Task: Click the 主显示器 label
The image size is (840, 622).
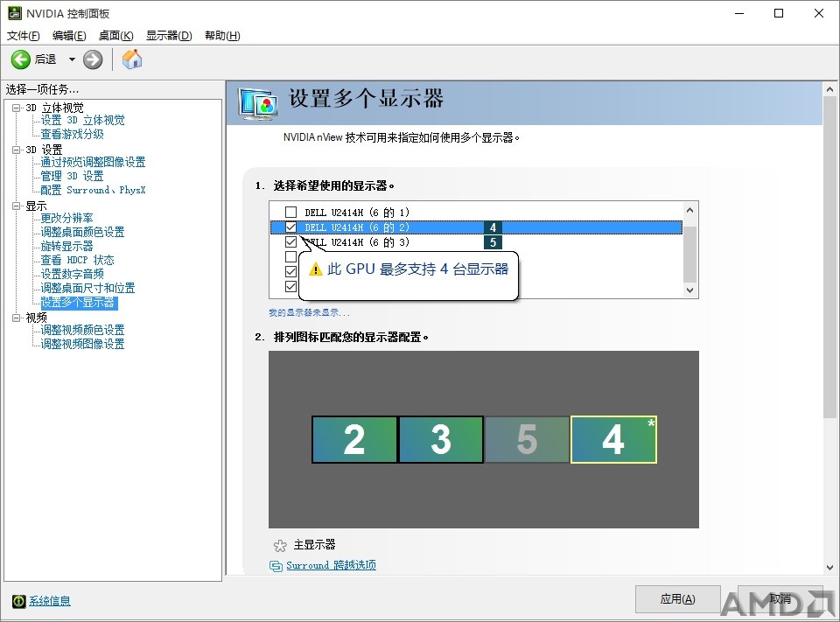Action: 314,545
